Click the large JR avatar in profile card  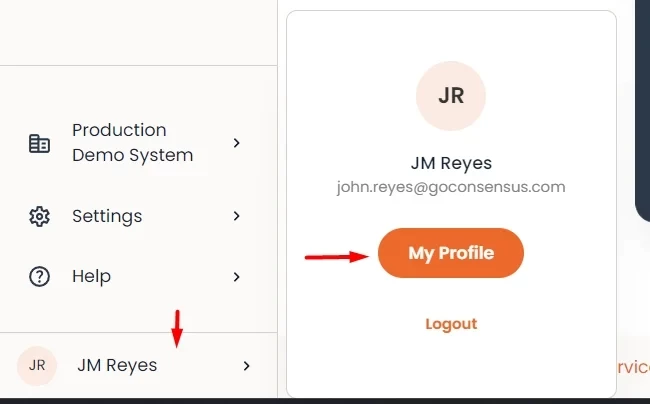(x=451, y=96)
